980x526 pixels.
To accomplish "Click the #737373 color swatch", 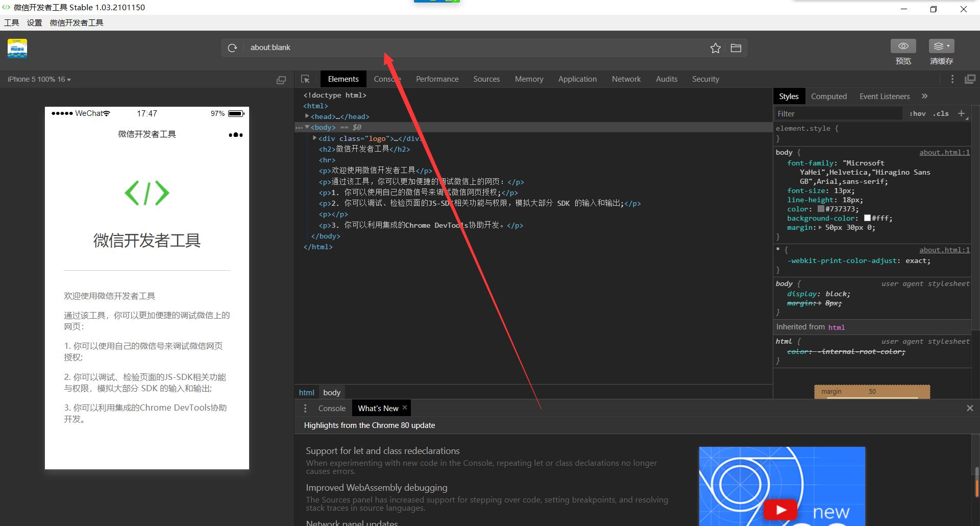I will (821, 209).
